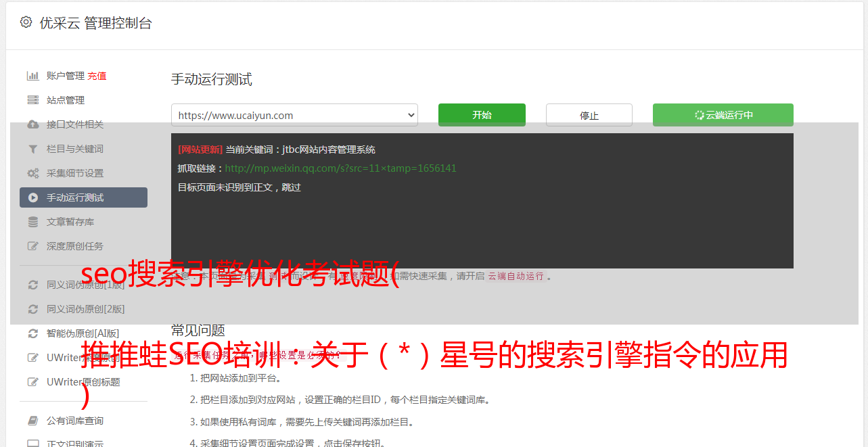Open the website URL dropdown
This screenshot has width=868, height=447.
(294, 115)
